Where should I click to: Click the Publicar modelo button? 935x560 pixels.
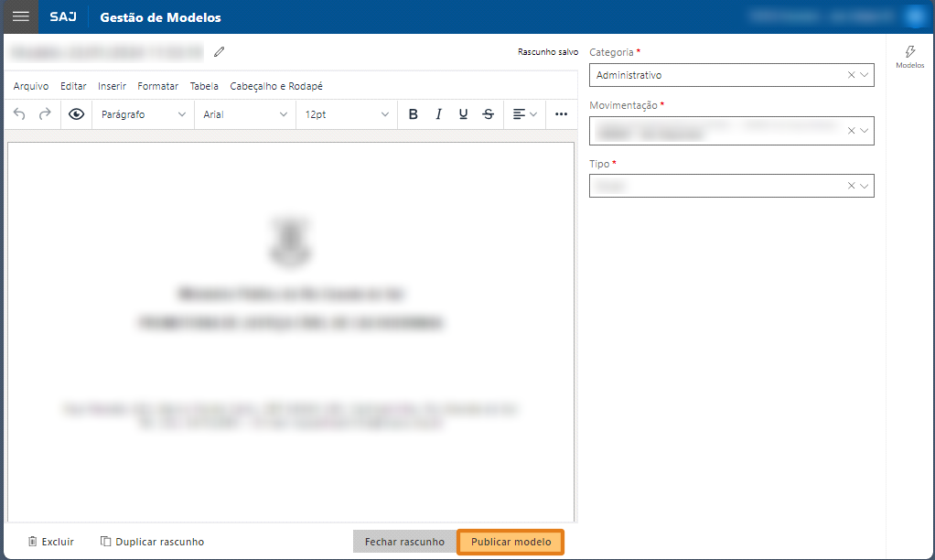pos(510,541)
